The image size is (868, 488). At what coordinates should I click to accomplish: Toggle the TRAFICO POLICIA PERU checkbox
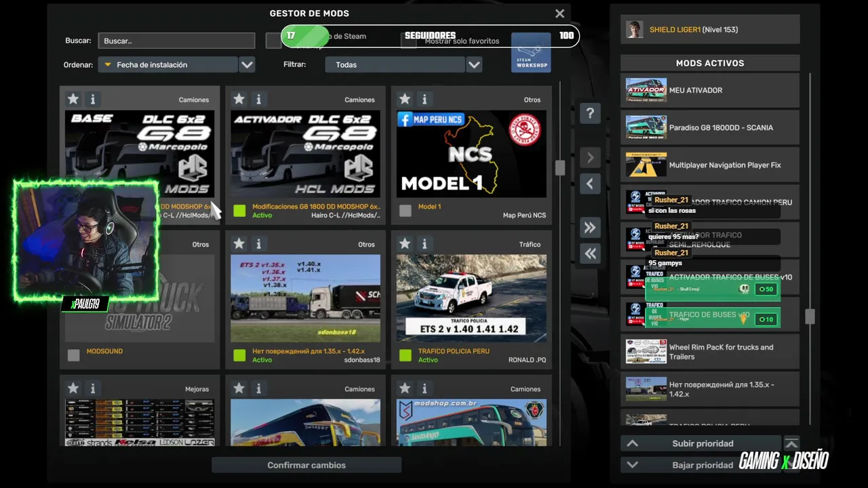pos(406,355)
